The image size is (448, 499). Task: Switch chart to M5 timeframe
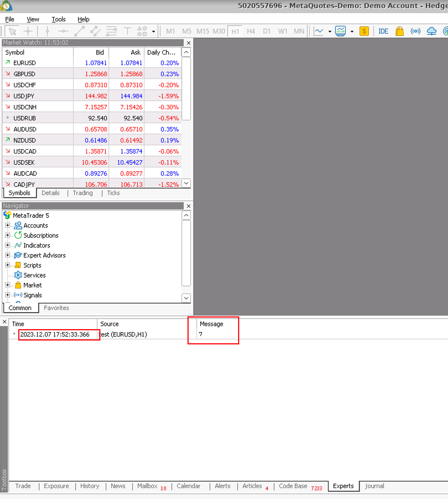187,31
